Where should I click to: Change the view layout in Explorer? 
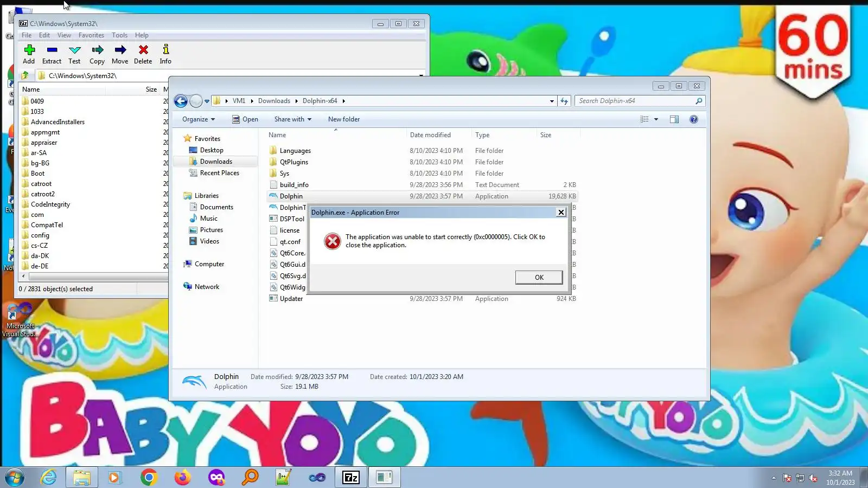click(644, 119)
